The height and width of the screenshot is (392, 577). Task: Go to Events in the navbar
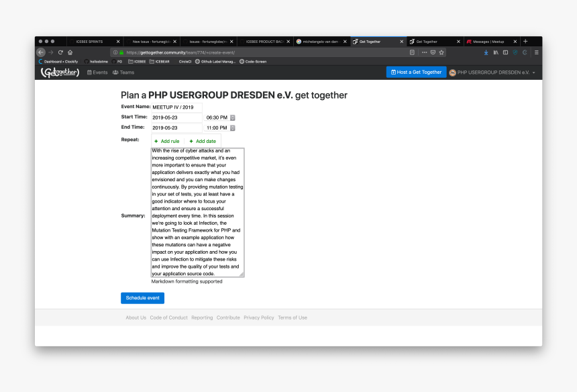click(x=97, y=72)
